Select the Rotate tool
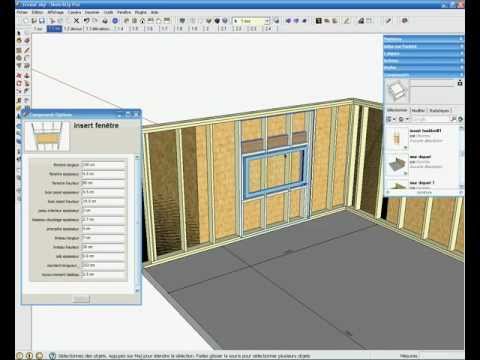The image size is (480, 360). (x=19, y=83)
